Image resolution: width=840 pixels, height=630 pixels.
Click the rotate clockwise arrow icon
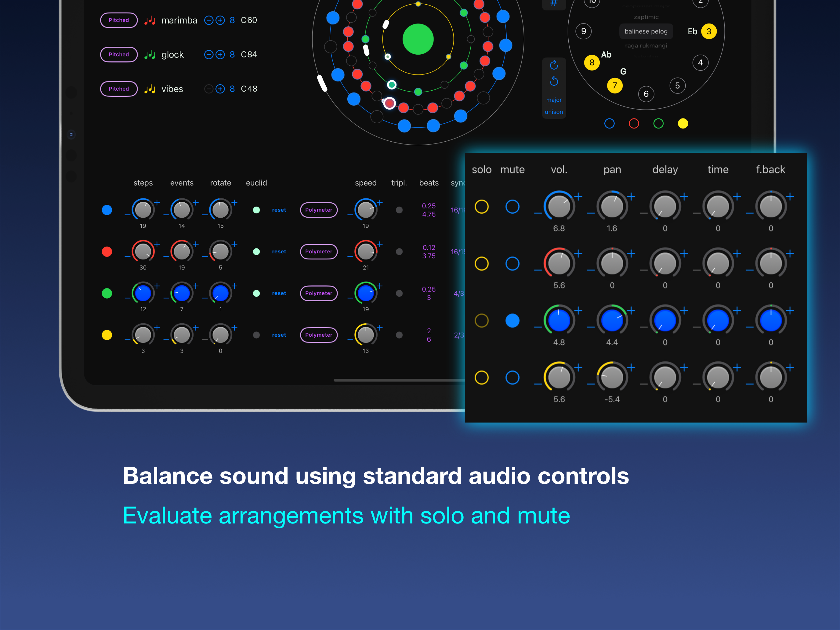[554, 65]
